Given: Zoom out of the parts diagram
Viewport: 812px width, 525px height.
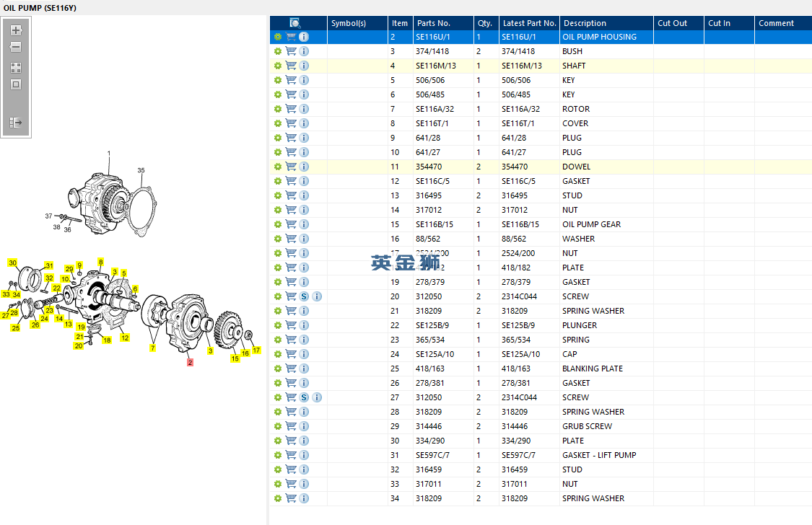Looking at the screenshot, I should point(16,47).
